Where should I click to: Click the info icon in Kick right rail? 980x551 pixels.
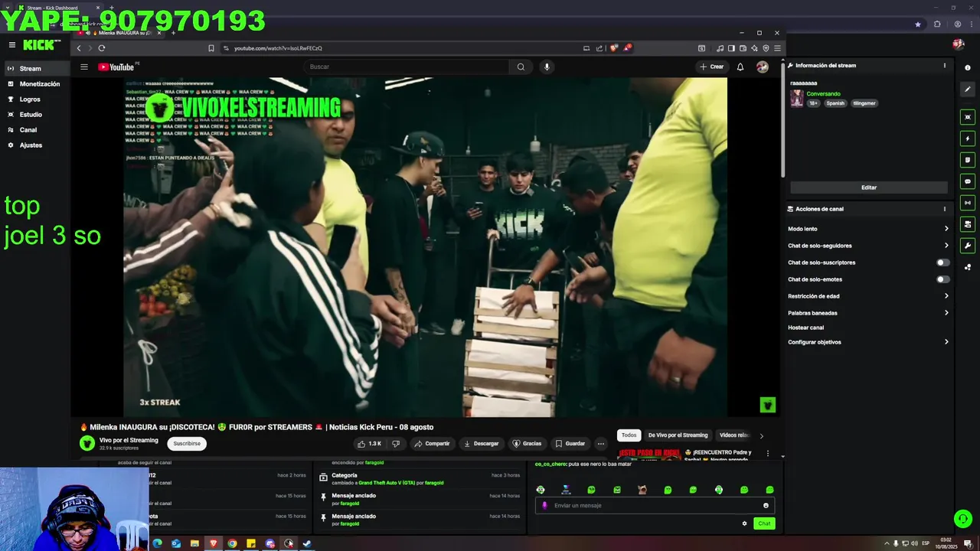(x=968, y=68)
